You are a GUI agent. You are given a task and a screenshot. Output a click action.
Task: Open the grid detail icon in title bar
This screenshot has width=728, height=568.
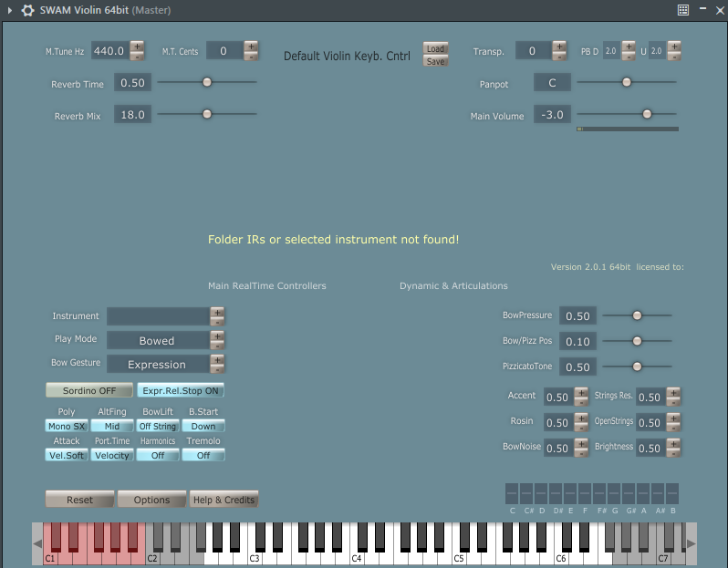point(683,10)
